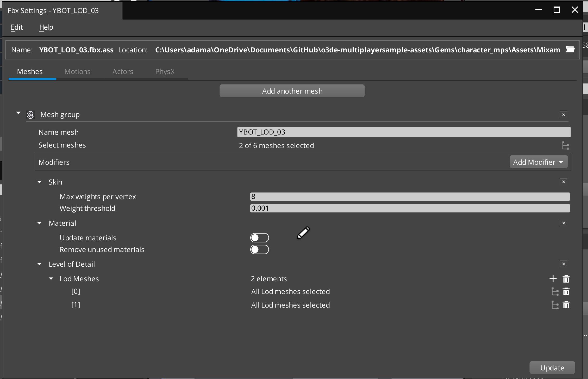Enable the Remove unused materials toggle

tap(259, 249)
